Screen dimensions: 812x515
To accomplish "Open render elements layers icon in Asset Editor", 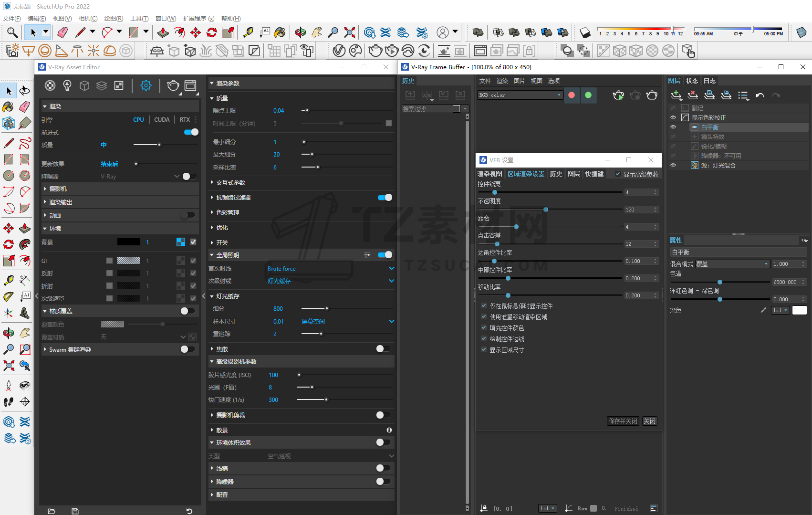I will click(102, 85).
